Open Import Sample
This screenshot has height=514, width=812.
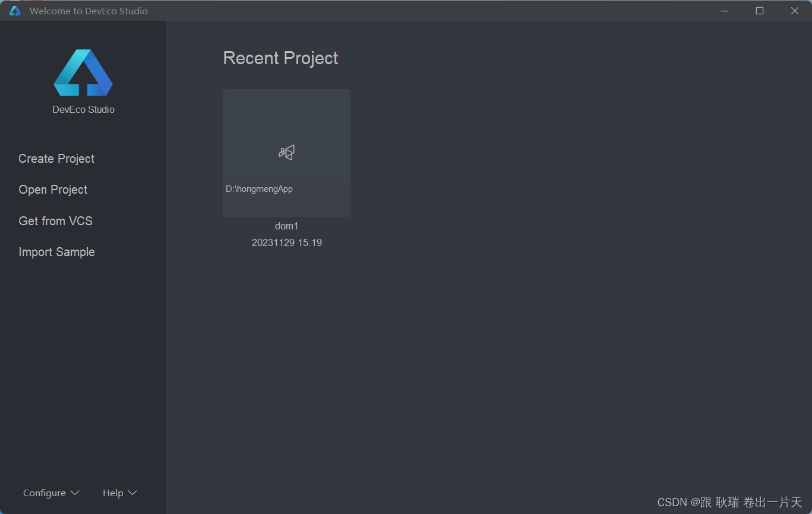56,252
